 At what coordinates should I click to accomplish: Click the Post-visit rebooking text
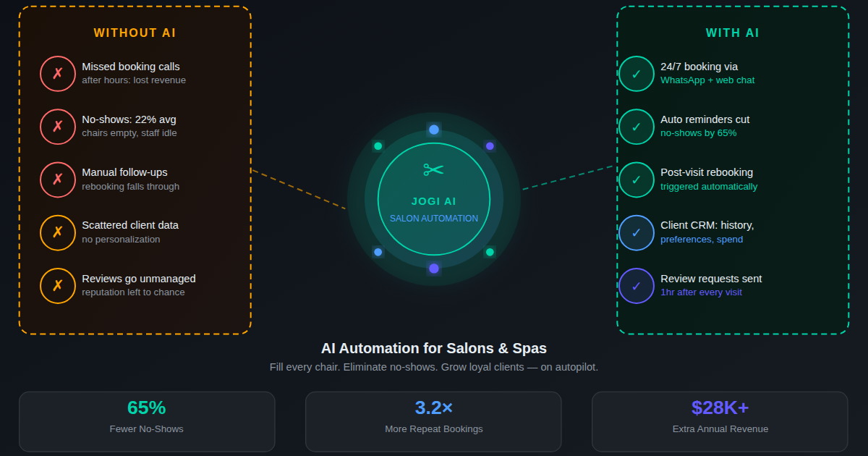coord(707,172)
